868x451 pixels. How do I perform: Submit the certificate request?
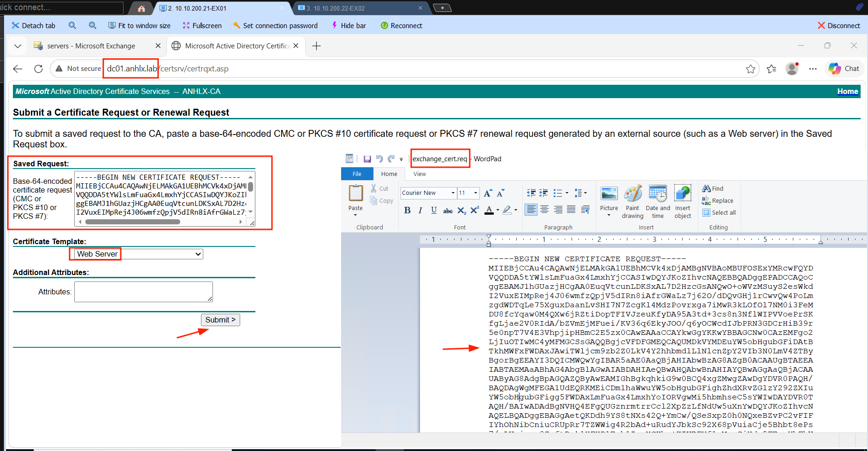pos(220,320)
